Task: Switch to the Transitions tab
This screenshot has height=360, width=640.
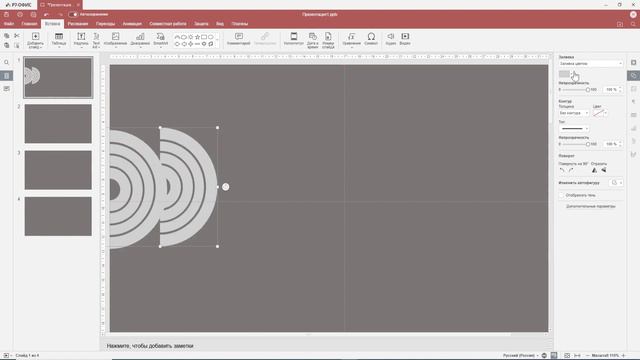Action: tap(105, 24)
